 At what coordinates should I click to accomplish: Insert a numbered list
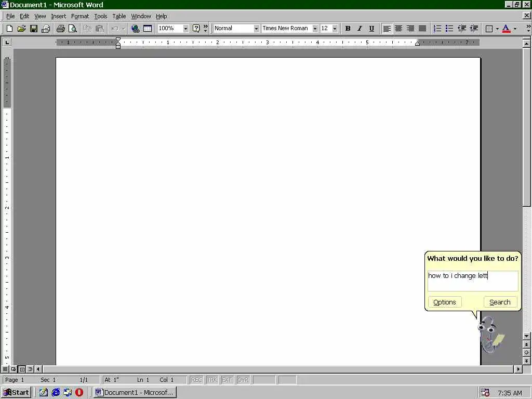click(x=437, y=29)
